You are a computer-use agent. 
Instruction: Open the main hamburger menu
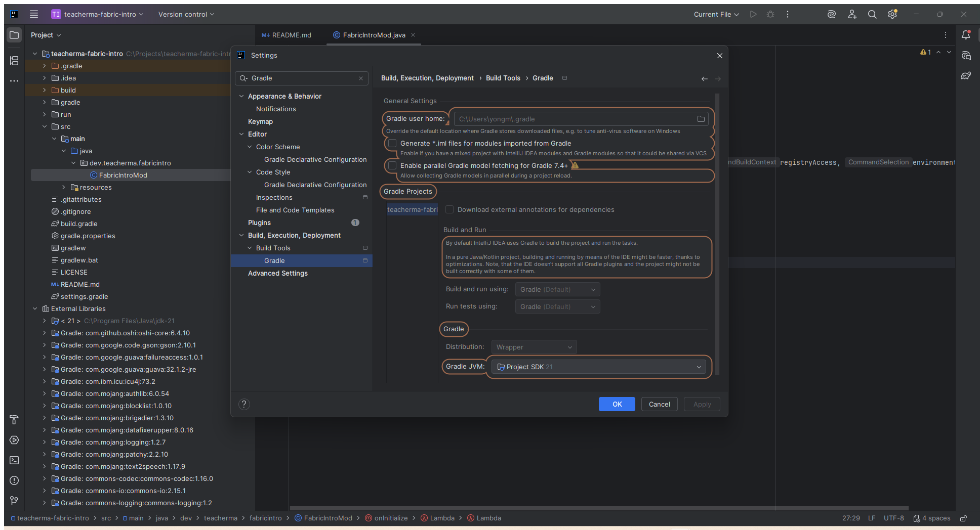pos(34,14)
